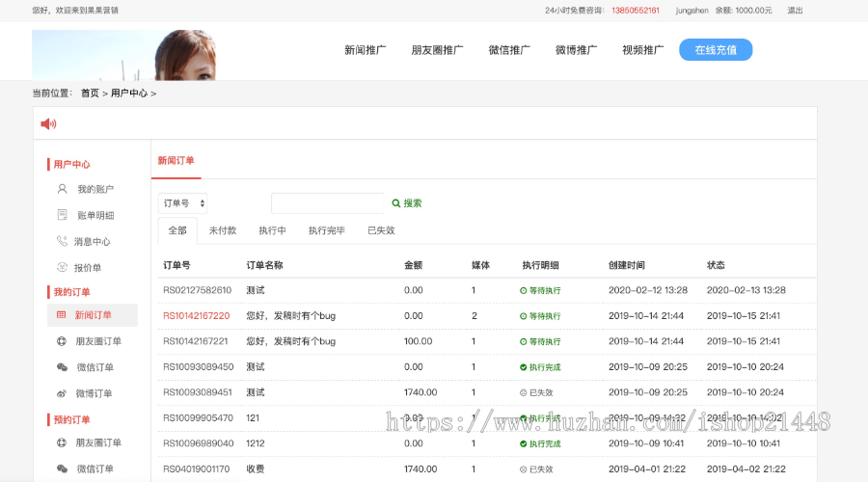
Task: Click the bill icon beside 账单明细
Action: [62, 215]
